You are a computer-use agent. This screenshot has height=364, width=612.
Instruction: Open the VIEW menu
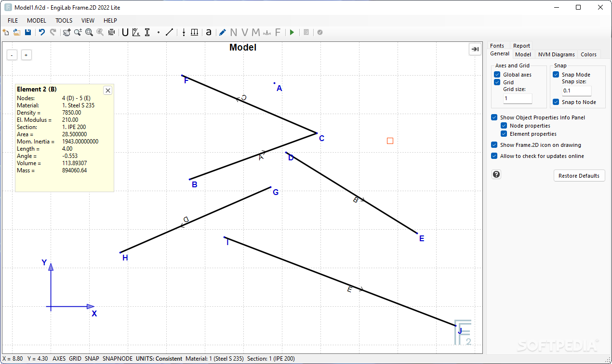88,21
